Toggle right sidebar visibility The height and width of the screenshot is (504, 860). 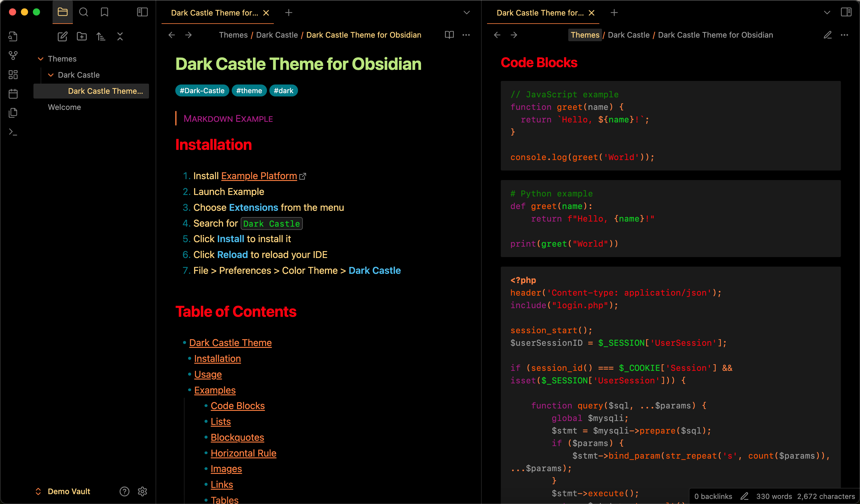846,13
